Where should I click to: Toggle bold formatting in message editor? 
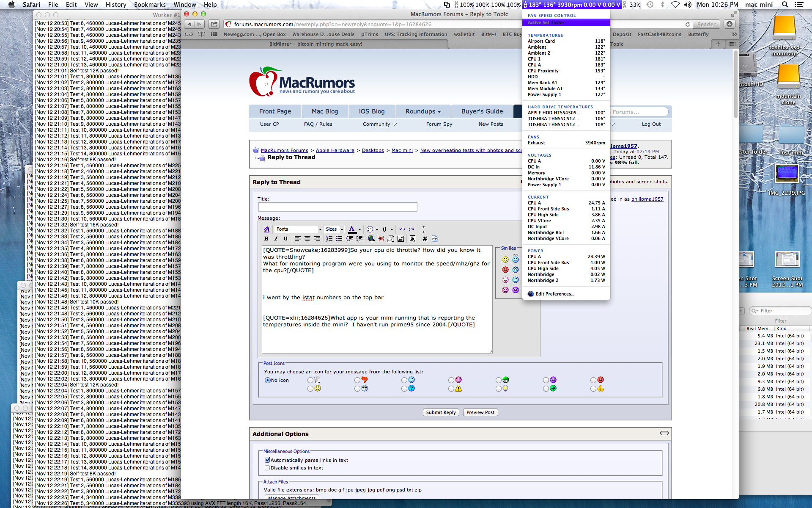point(266,239)
